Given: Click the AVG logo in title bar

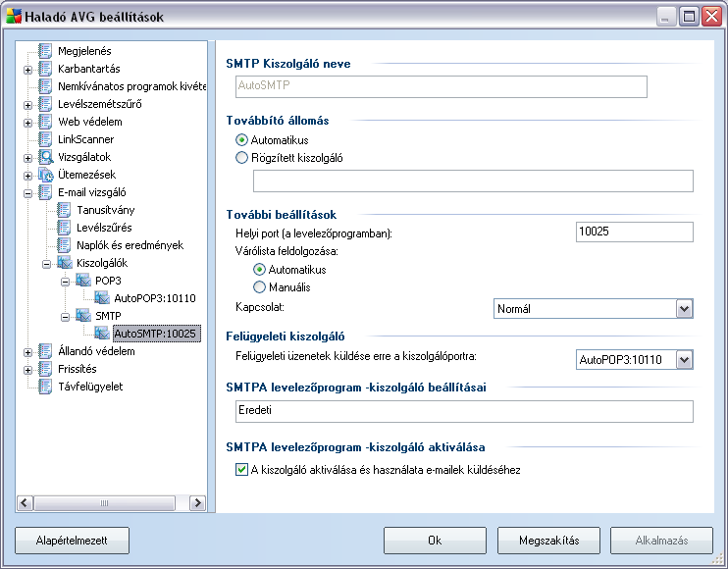Looking at the screenshot, I should [x=14, y=17].
